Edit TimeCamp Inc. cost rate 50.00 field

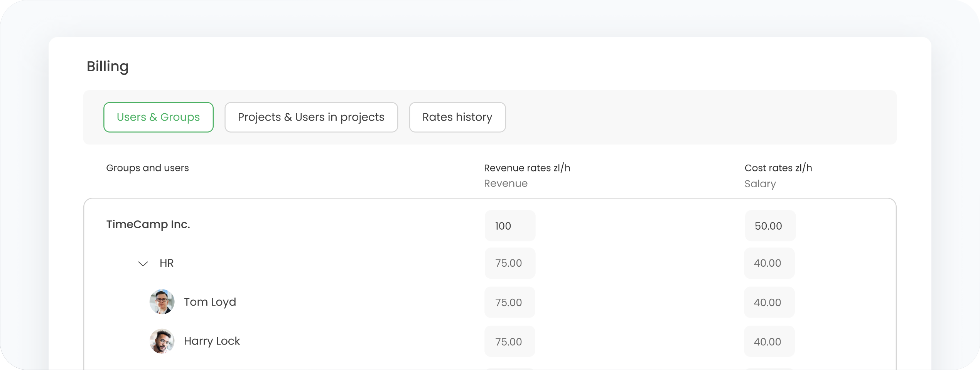point(770,226)
